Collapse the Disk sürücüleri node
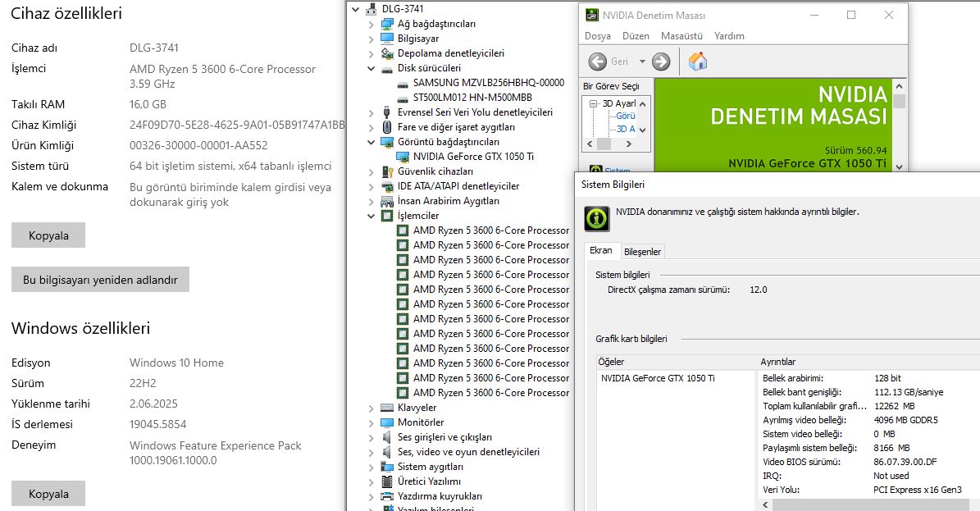Viewport: 980px width, 511px height. (x=371, y=68)
